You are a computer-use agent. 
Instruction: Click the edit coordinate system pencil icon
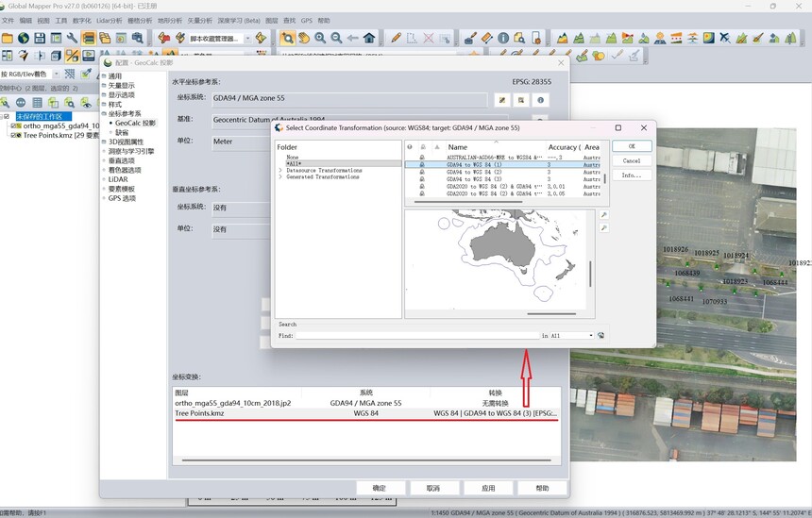(x=501, y=100)
